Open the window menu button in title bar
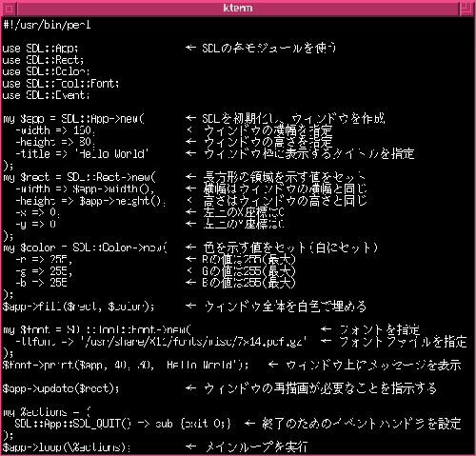476x456 pixels. click(x=9, y=9)
